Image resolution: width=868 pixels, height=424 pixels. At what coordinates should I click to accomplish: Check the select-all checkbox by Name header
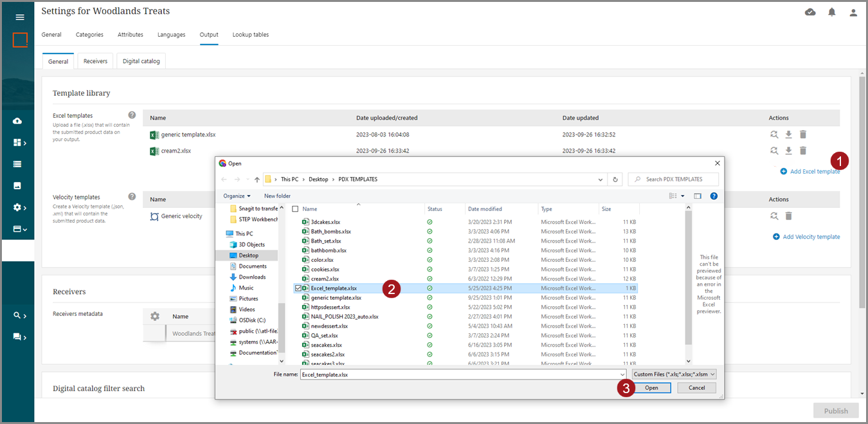(295, 209)
